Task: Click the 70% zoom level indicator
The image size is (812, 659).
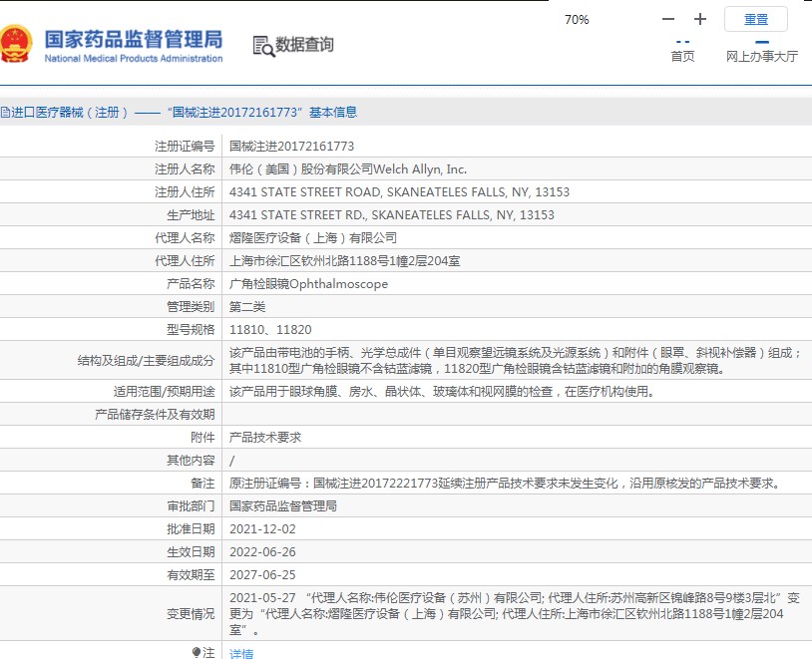Action: [577, 19]
